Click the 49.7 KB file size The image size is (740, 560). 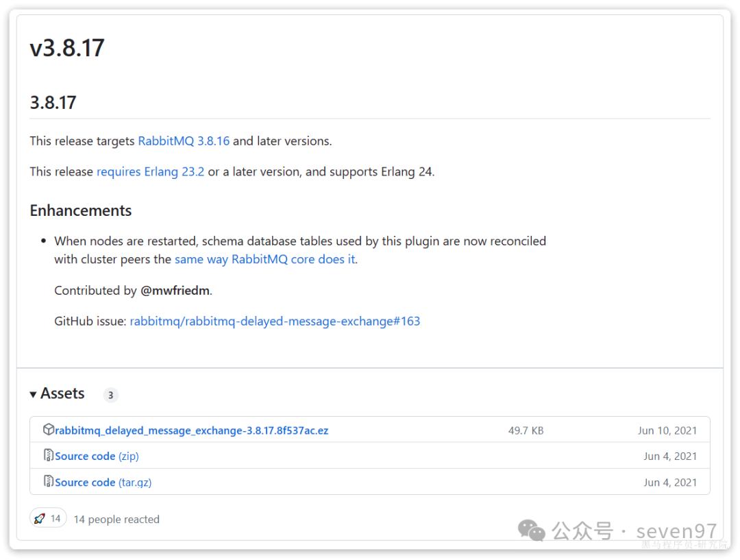tap(526, 430)
